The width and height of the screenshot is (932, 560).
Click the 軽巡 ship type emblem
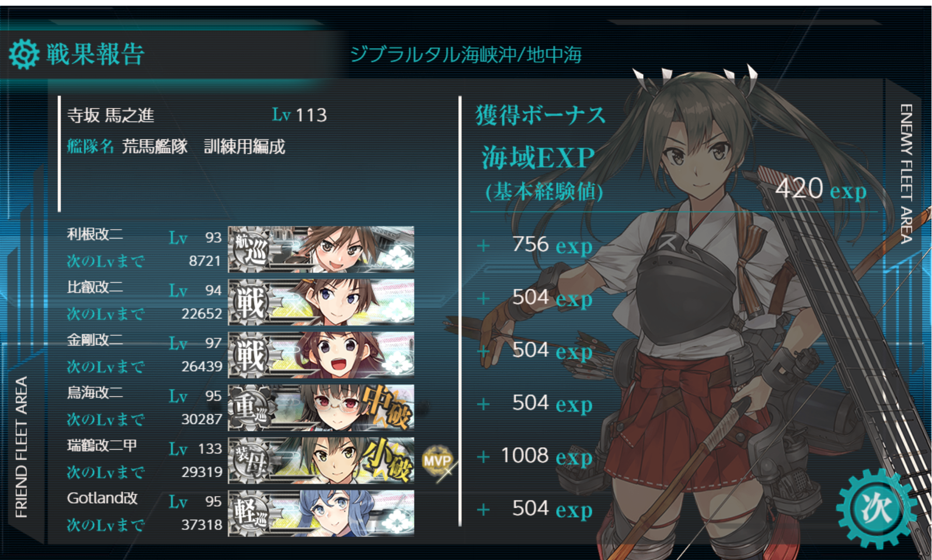(x=251, y=513)
